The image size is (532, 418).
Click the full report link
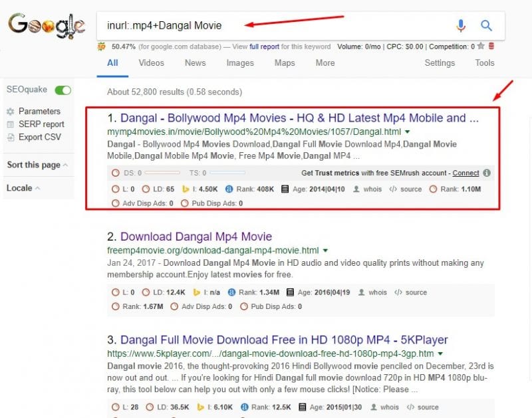264,47
